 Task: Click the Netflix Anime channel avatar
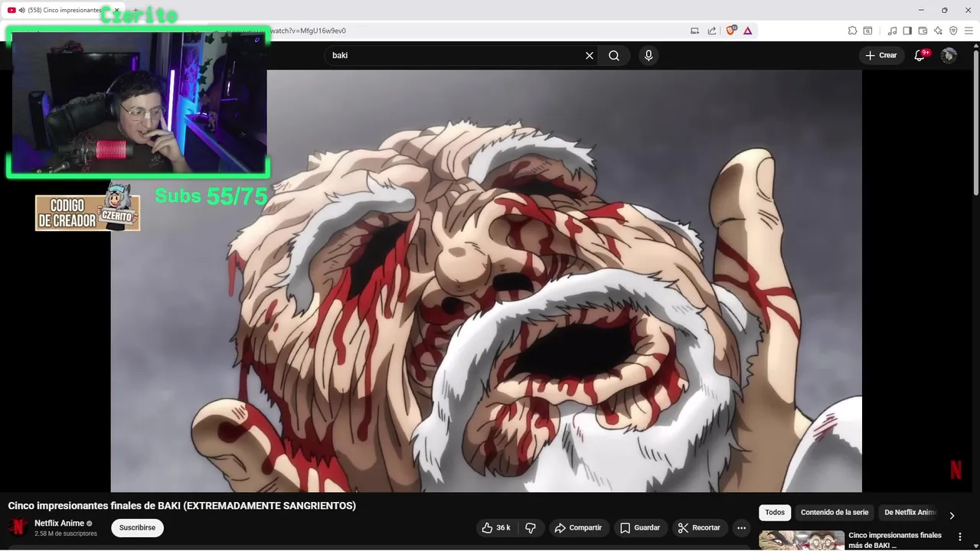point(18,527)
